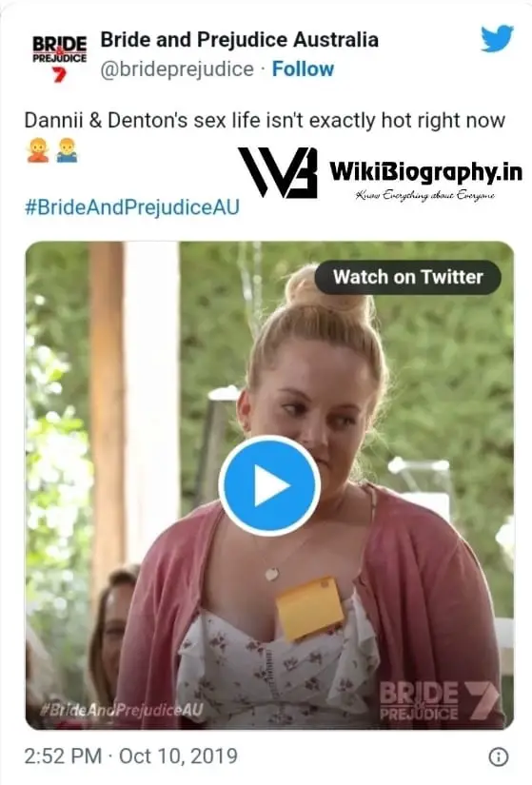Click the tweet text about Dannii & Denton

coord(265,121)
